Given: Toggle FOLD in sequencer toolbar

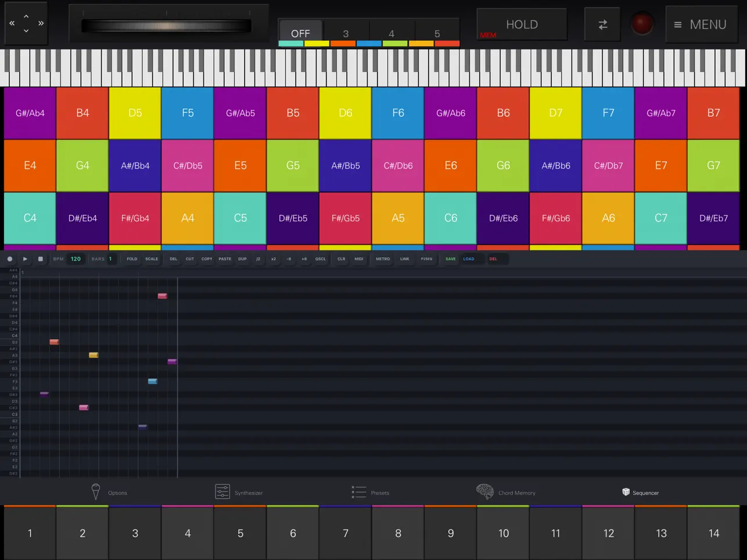Looking at the screenshot, I should pyautogui.click(x=132, y=259).
